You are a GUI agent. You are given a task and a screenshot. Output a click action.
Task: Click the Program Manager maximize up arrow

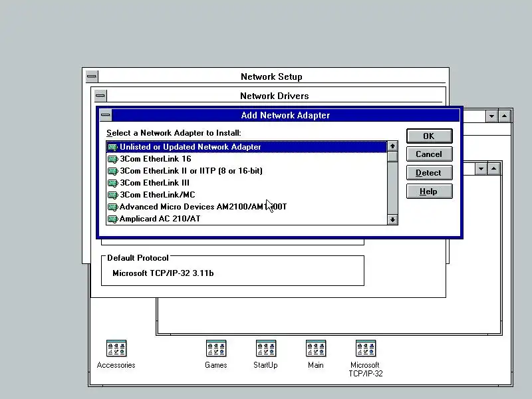[x=505, y=116]
